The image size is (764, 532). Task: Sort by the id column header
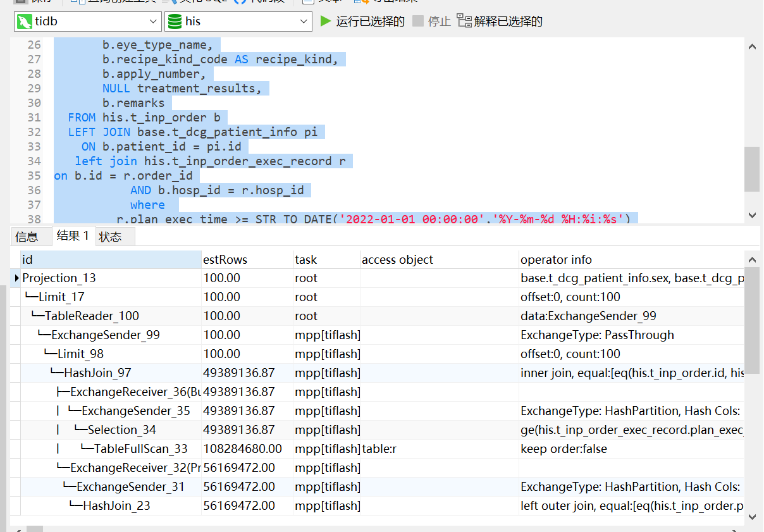tap(111, 259)
